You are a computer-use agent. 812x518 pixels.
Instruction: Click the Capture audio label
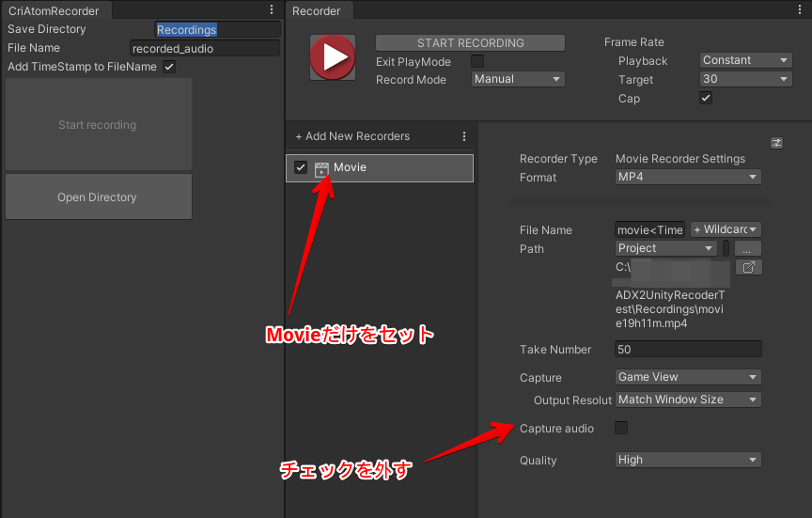click(x=556, y=429)
